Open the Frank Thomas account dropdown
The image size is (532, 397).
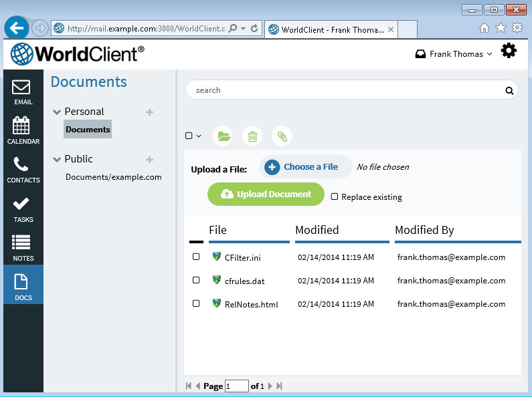coord(454,54)
